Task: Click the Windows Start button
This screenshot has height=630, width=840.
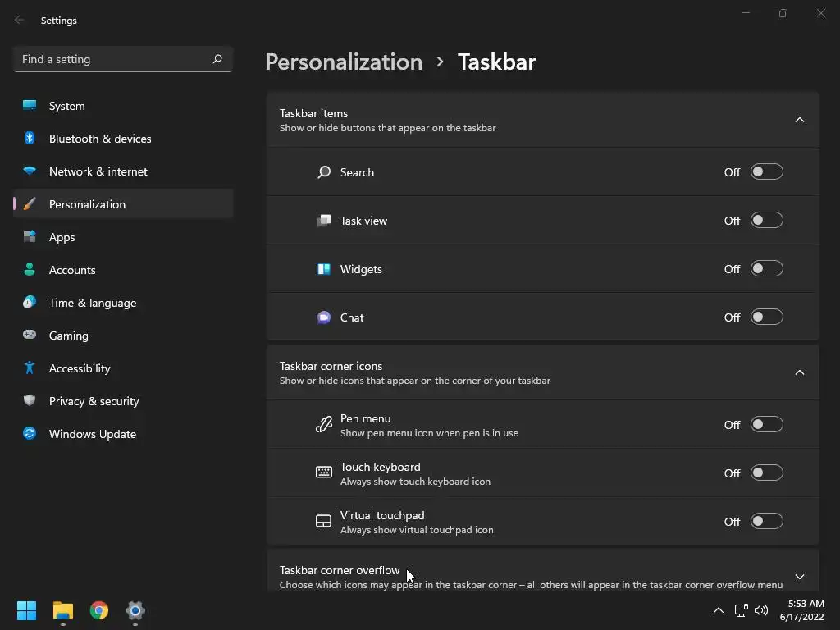Action: [27, 610]
